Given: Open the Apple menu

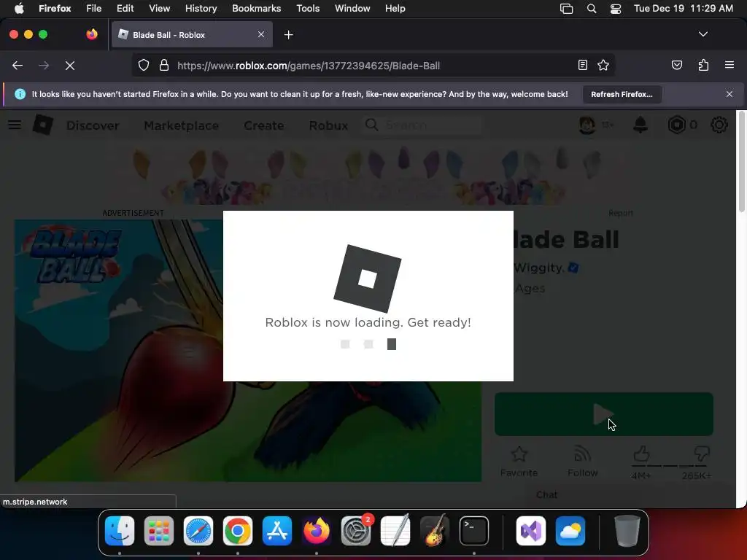Looking at the screenshot, I should (19, 8).
